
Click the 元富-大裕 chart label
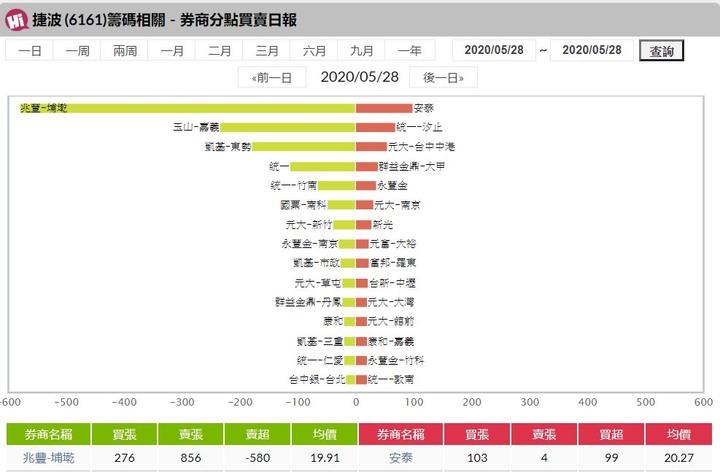[x=393, y=244]
